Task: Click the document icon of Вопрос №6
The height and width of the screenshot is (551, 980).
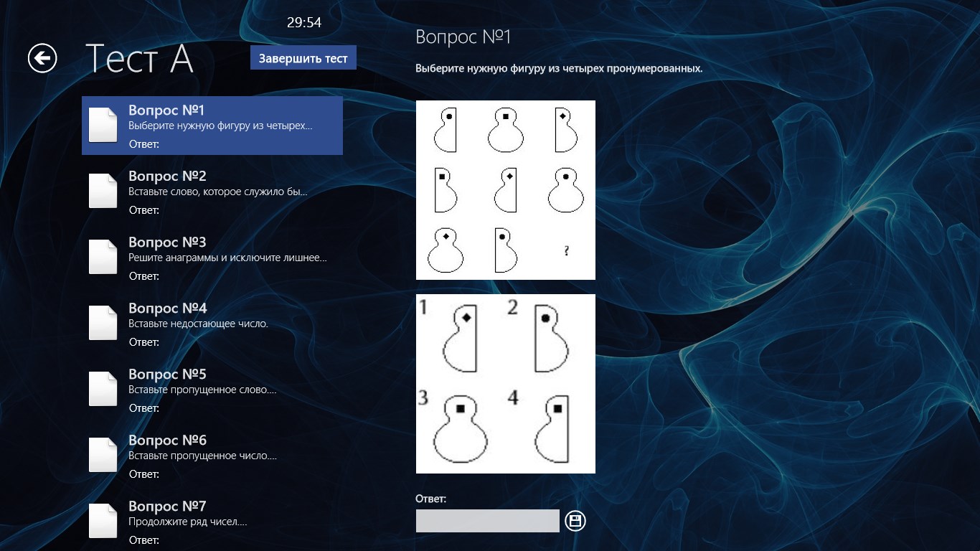Action: (x=103, y=455)
